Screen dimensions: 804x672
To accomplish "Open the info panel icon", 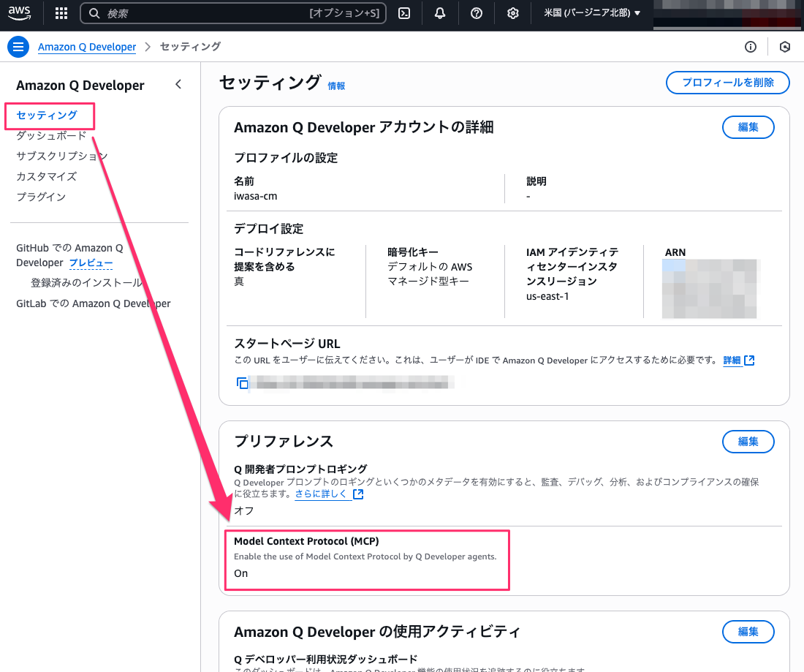I will [750, 48].
